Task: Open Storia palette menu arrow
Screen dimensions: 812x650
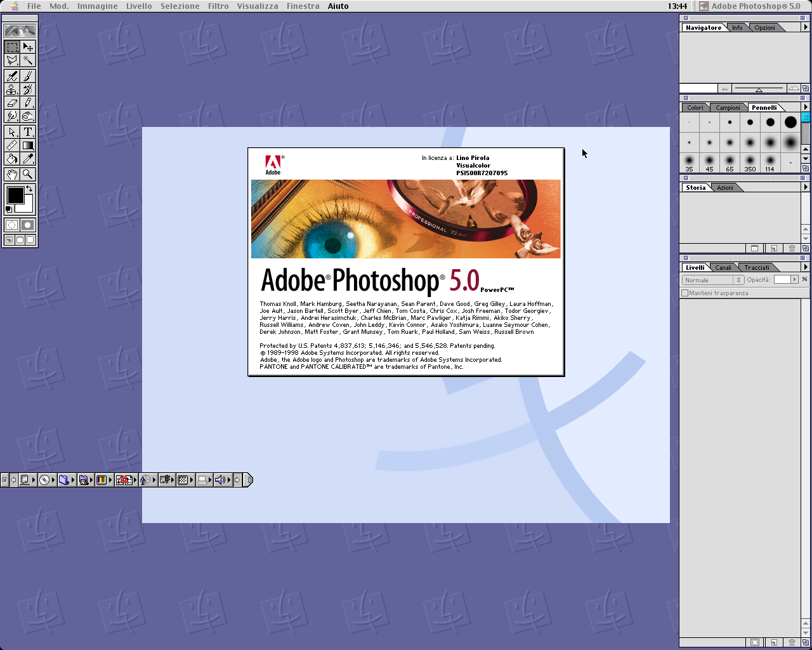Action: click(806, 187)
